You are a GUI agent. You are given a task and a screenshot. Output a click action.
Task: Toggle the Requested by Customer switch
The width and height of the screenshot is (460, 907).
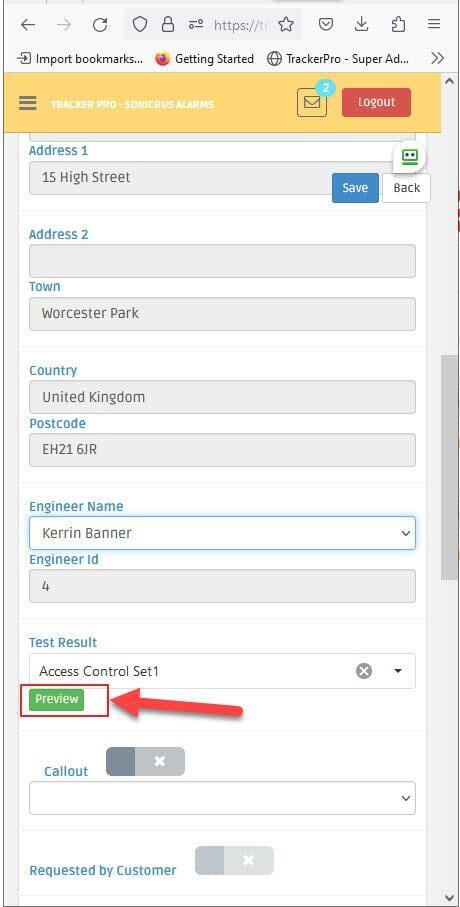tap(234, 860)
